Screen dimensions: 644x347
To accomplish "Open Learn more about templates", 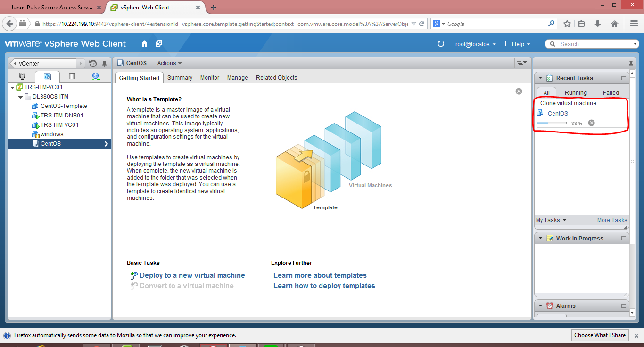I will (x=320, y=275).
